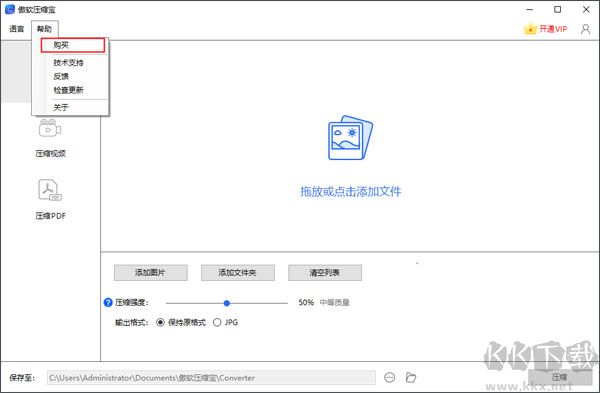
Task: Open the user account profile icon
Action: (x=585, y=29)
